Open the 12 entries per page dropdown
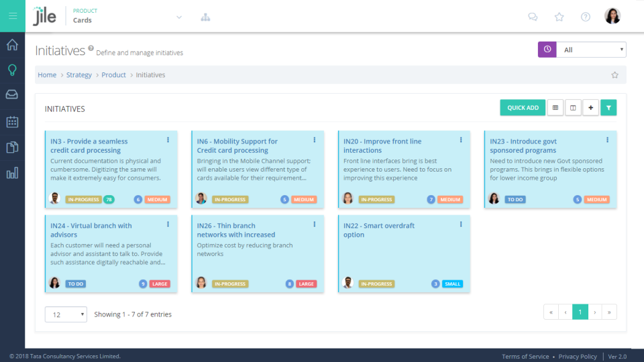The image size is (644, 362). tap(66, 314)
